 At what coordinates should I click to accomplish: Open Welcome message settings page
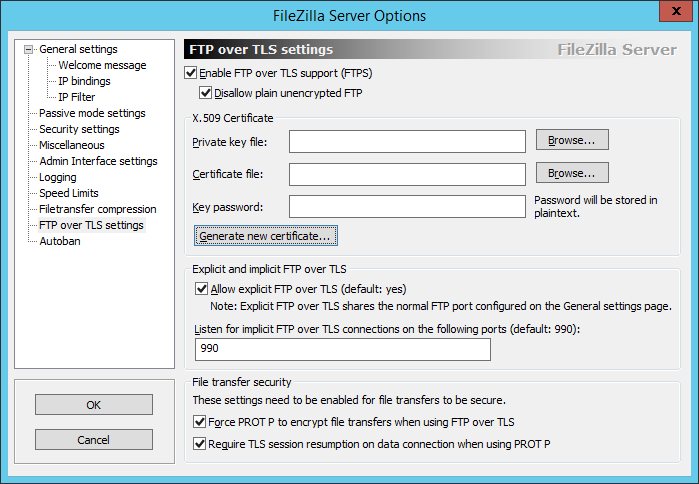click(102, 65)
